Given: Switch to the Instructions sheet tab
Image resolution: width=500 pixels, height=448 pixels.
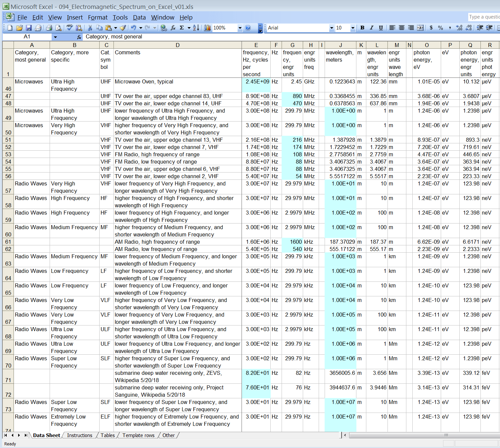Looking at the screenshot, I should 79,435.
